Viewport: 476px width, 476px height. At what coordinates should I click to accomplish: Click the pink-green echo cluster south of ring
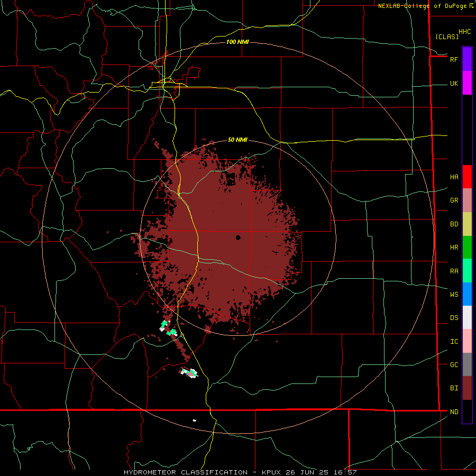click(x=189, y=372)
